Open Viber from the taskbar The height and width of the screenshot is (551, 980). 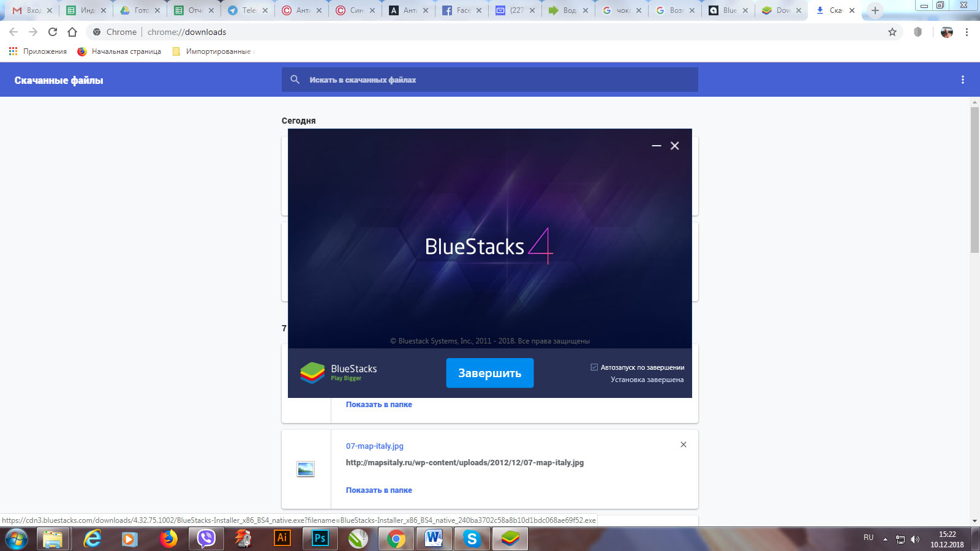click(x=206, y=539)
